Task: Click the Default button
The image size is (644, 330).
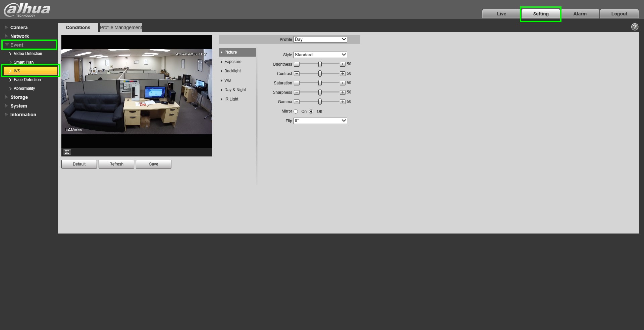Action: pos(79,164)
